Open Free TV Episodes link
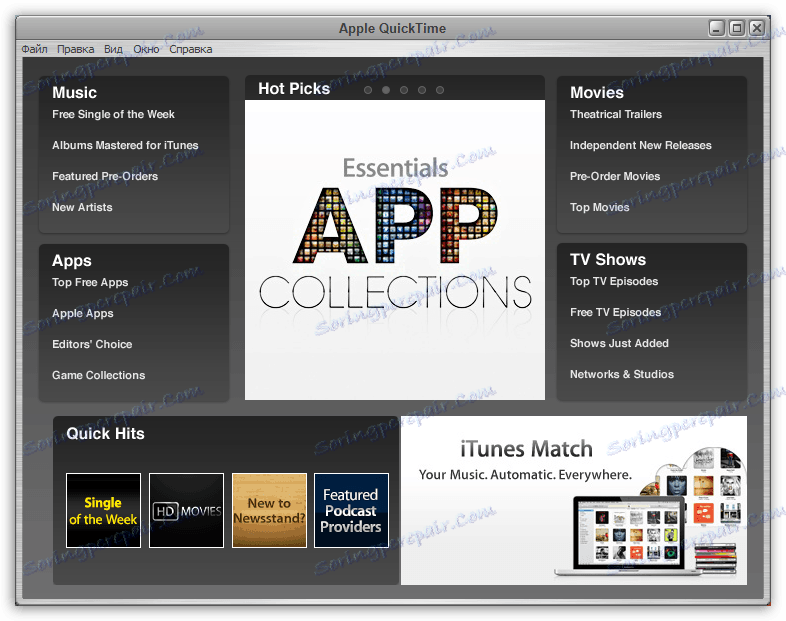The width and height of the screenshot is (786, 621). [615, 313]
